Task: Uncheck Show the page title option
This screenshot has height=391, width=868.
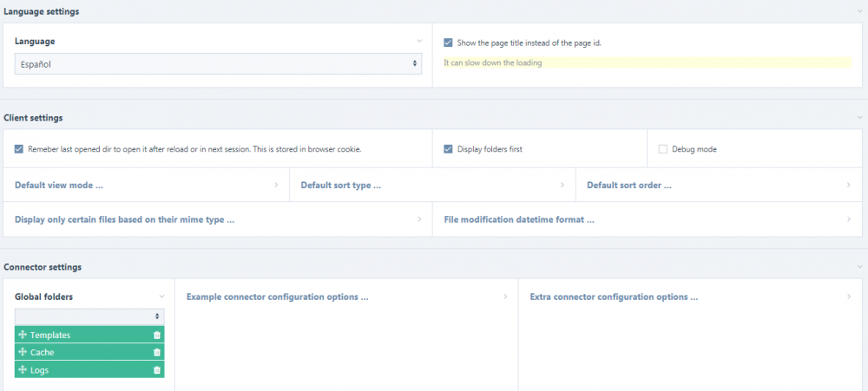Action: coord(448,42)
